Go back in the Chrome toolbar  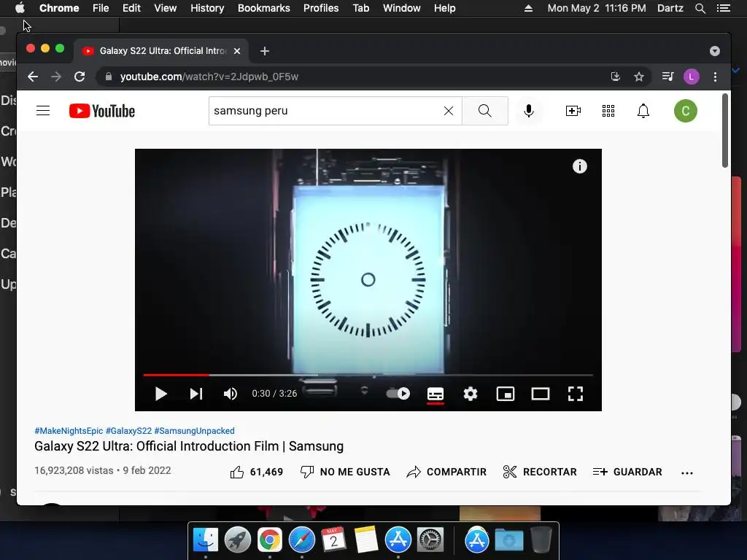point(32,77)
